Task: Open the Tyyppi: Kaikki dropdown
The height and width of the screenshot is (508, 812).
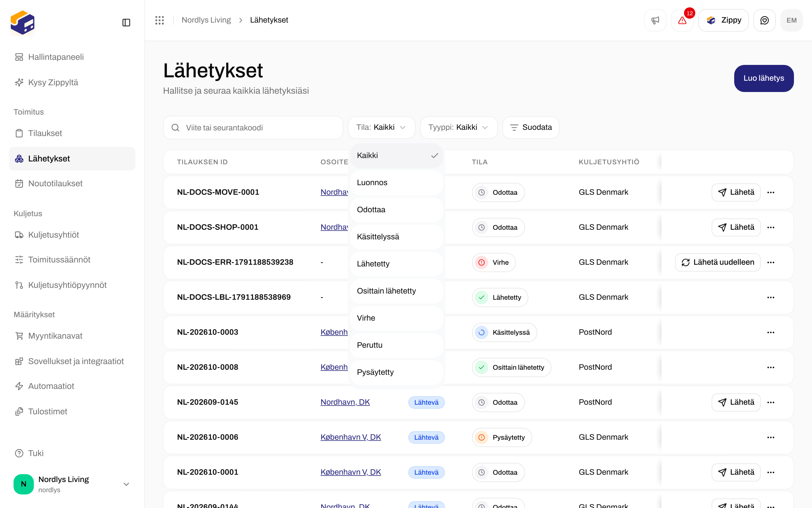Action: (458, 127)
